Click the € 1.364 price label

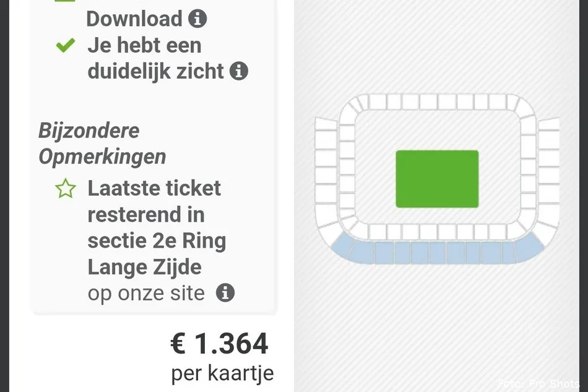point(220,344)
